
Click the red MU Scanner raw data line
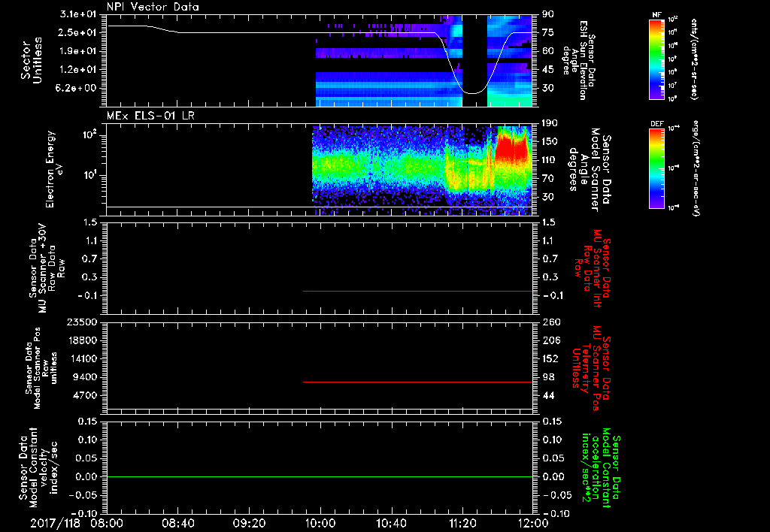click(x=417, y=291)
